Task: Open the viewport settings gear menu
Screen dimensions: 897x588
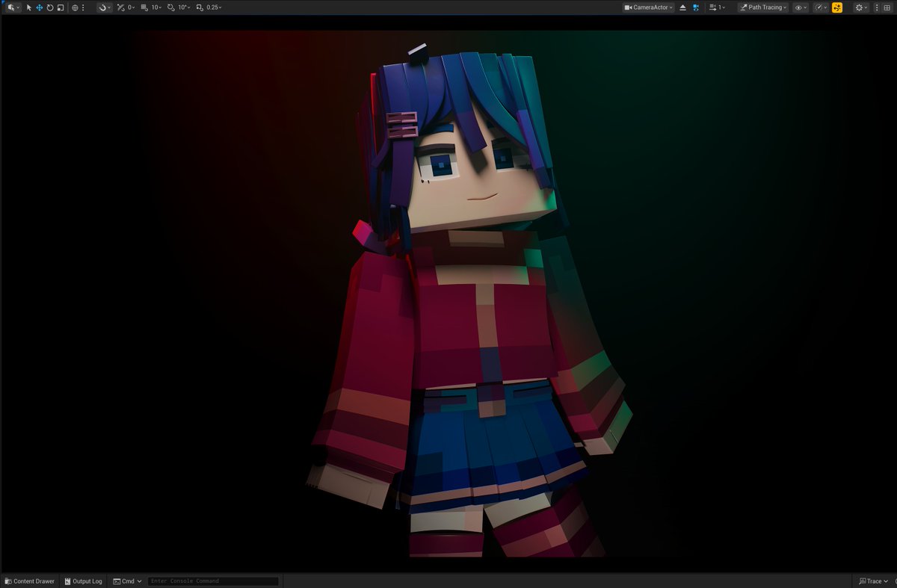Action: click(862, 7)
